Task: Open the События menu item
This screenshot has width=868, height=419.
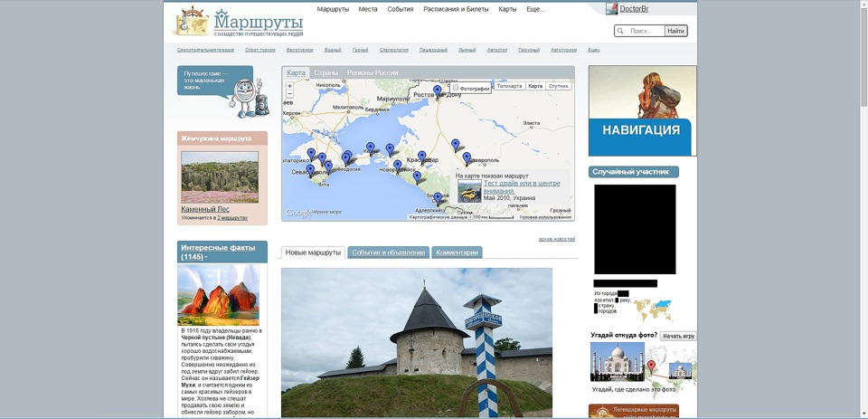Action: coord(401,9)
